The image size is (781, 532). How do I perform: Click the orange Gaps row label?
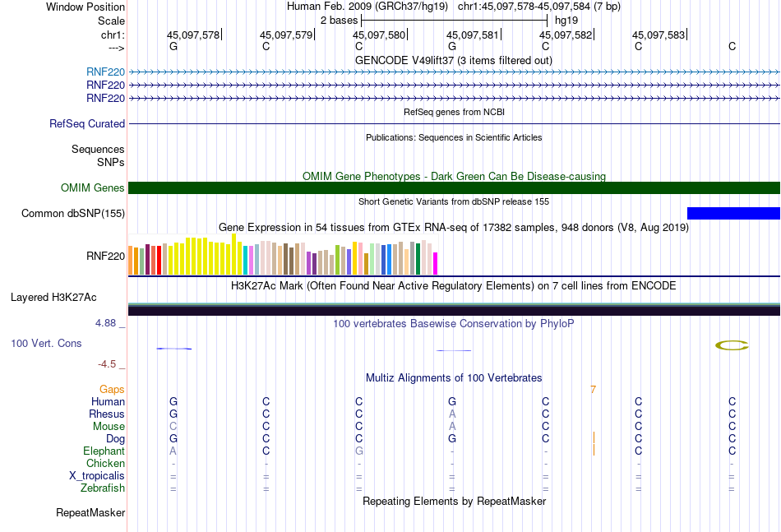(x=112, y=390)
